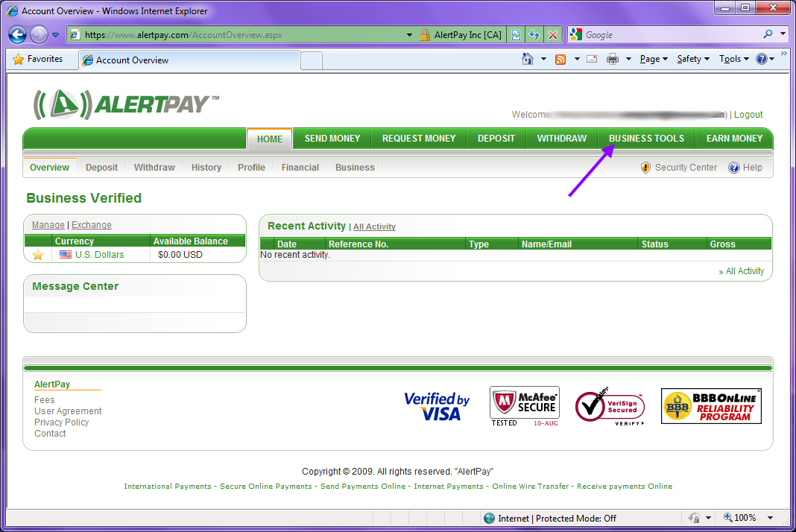Open the REQUEST MONEY navigation tab

click(x=419, y=139)
